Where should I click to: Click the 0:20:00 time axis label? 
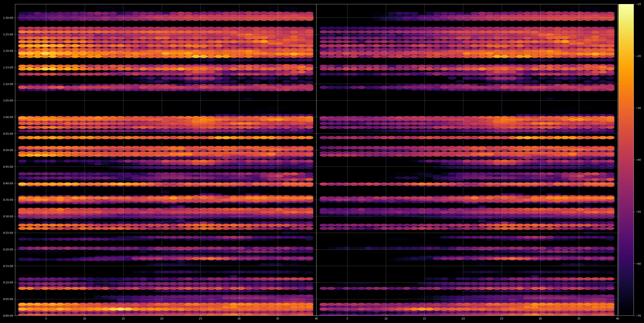pyautogui.click(x=8, y=249)
